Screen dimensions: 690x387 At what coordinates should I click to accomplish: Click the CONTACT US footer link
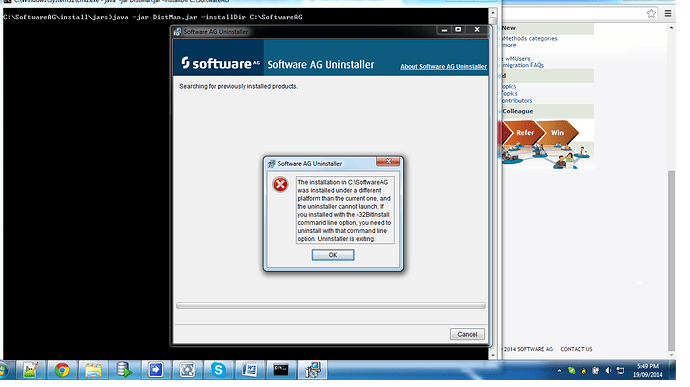(576, 349)
